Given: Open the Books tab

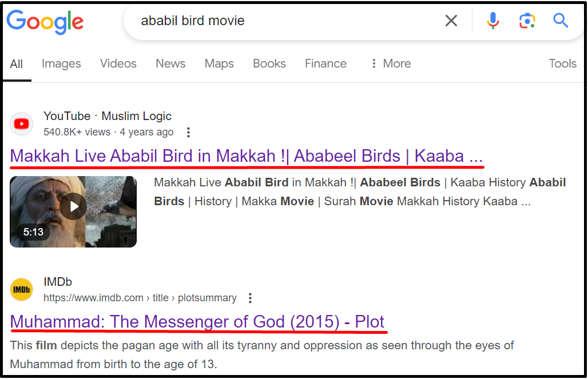Looking at the screenshot, I should click(x=269, y=63).
